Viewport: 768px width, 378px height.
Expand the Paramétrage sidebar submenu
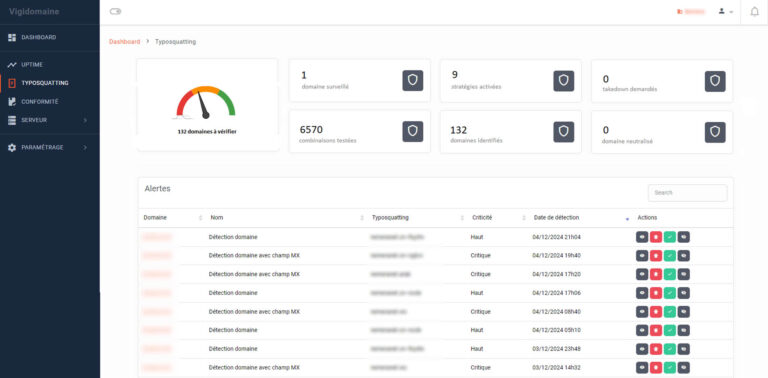[x=49, y=147]
